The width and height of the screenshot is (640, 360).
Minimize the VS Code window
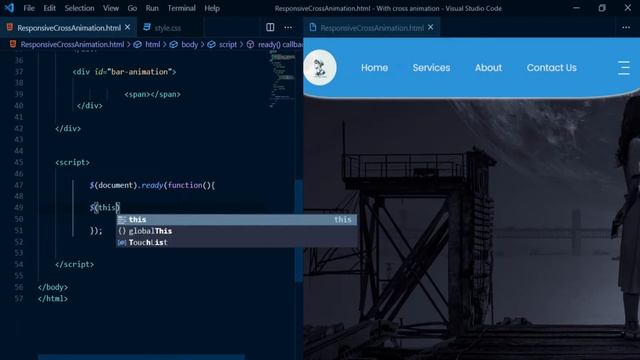[576, 8]
